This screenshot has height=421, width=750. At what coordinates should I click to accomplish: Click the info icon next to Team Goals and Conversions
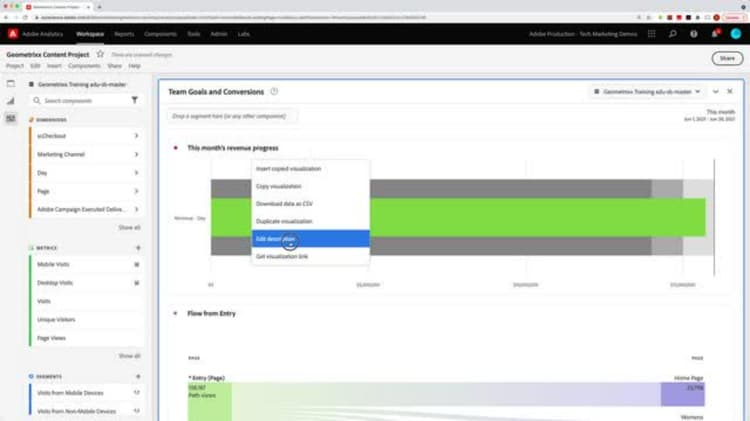point(274,91)
